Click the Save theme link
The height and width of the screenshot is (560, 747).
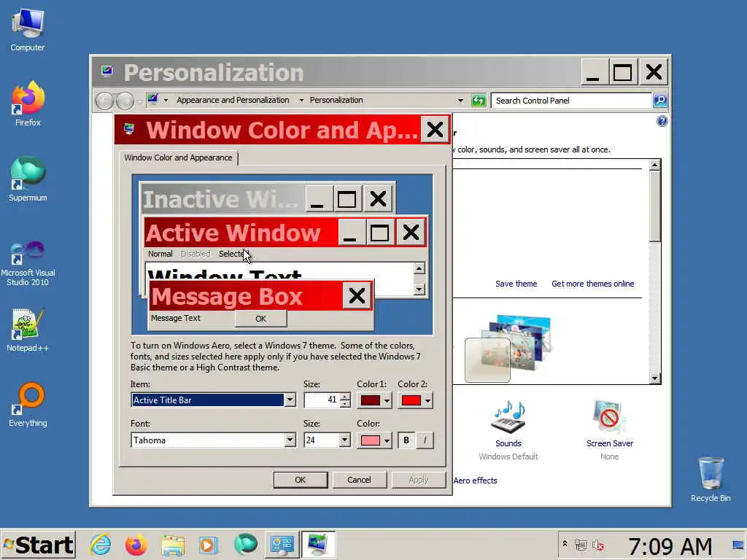point(516,284)
